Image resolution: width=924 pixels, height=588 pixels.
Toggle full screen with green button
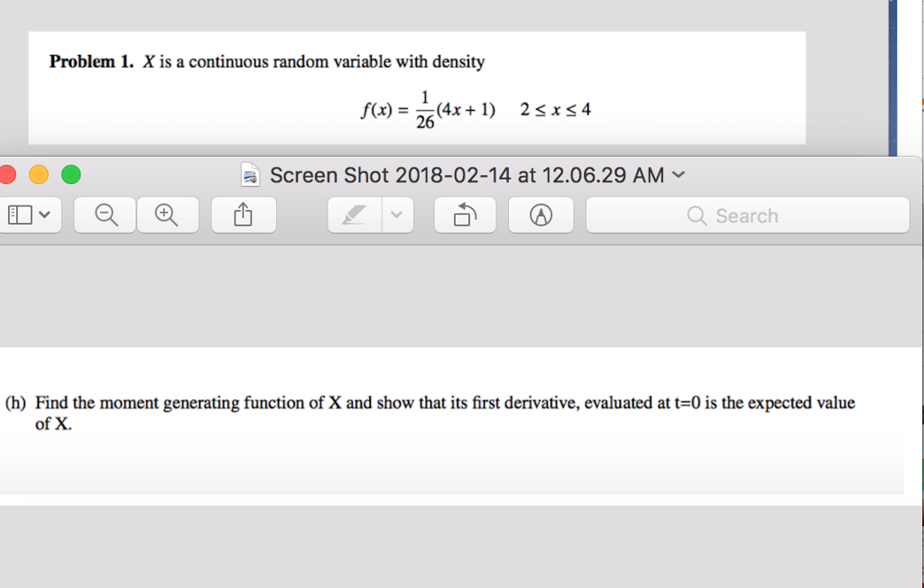(x=70, y=174)
